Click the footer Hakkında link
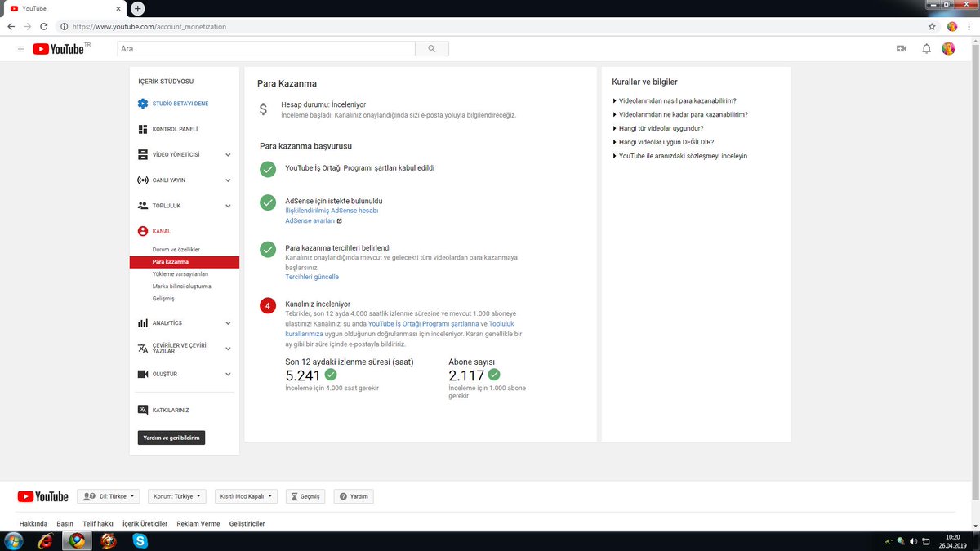Image resolution: width=980 pixels, height=551 pixels. (x=33, y=523)
